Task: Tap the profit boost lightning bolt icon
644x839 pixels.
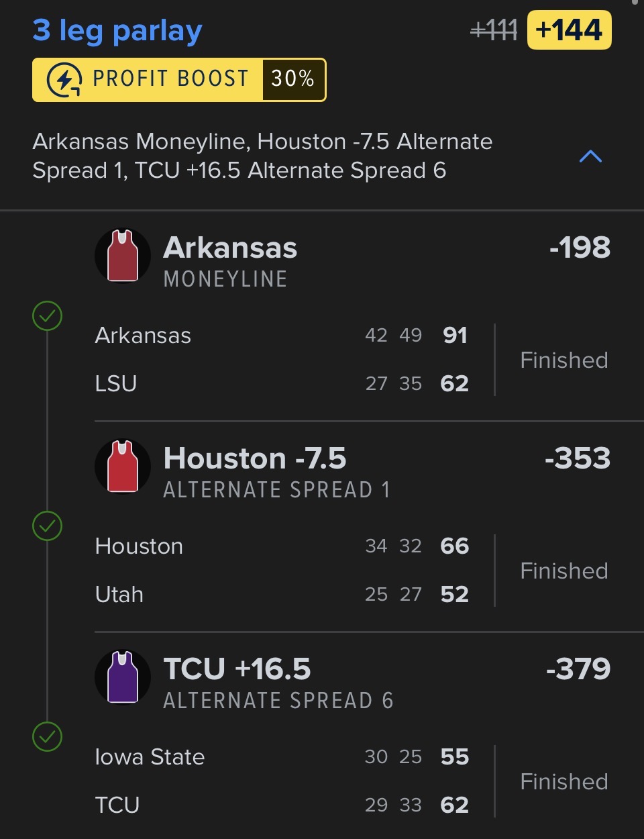Action: (x=64, y=80)
